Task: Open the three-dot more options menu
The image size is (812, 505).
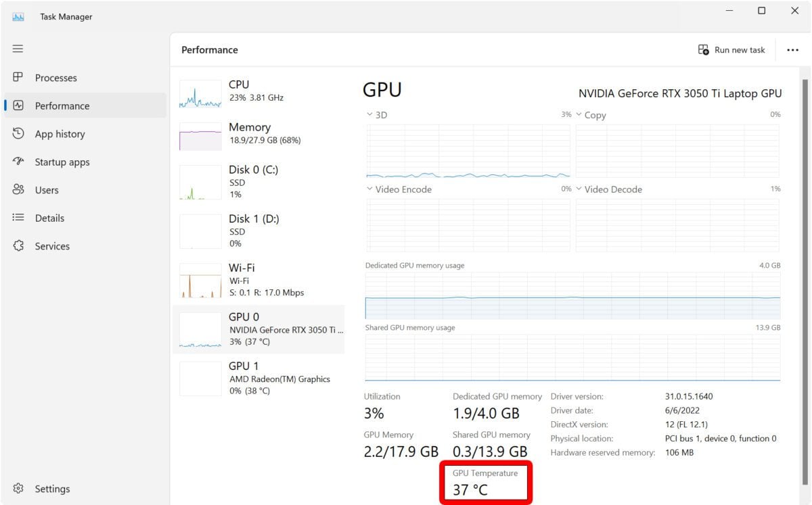Action: coord(792,50)
